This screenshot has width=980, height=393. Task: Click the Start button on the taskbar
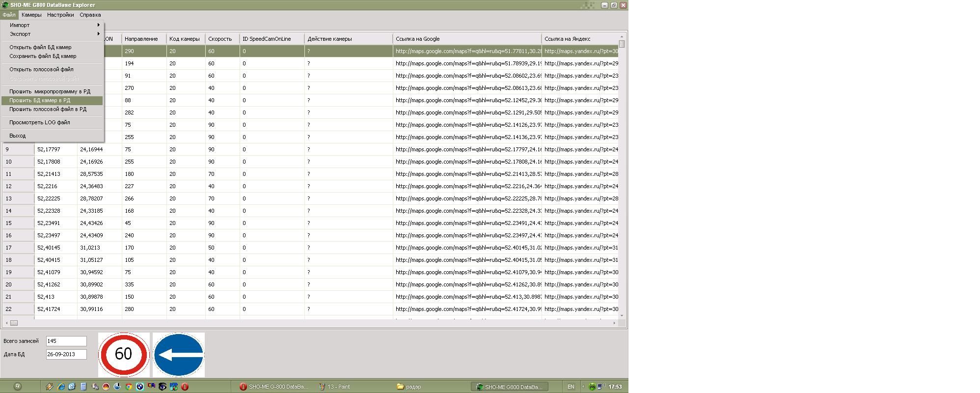click(17, 386)
